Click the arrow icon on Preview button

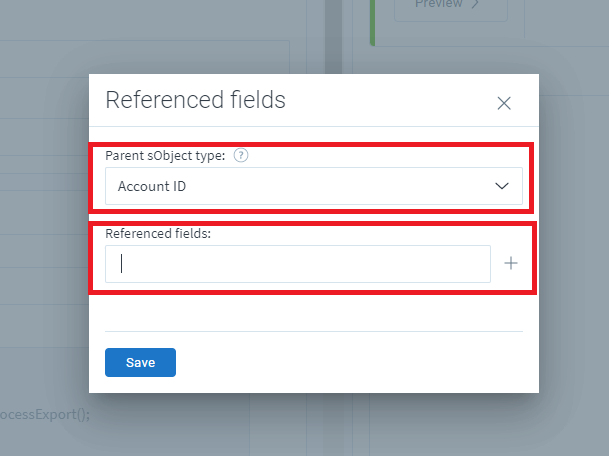point(475,5)
